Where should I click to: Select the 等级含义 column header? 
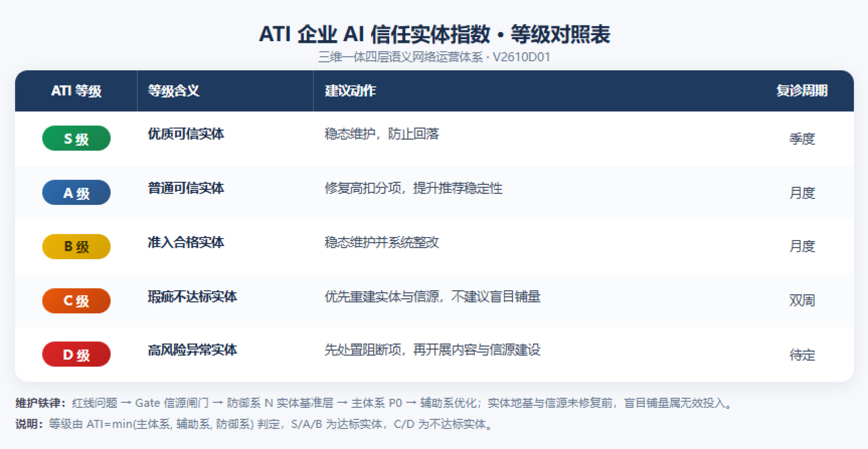click(174, 91)
